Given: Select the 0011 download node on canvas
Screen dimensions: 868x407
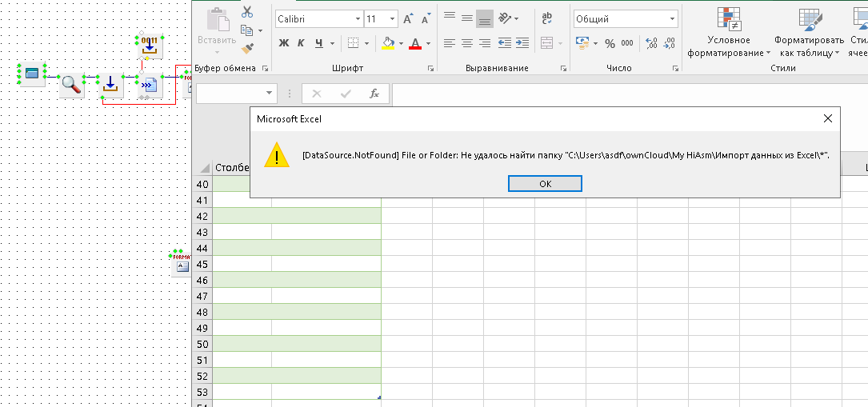Looking at the screenshot, I should pyautogui.click(x=150, y=46).
